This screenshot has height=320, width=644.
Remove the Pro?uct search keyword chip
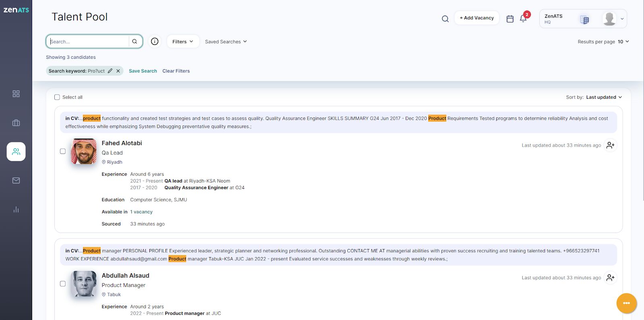point(118,71)
